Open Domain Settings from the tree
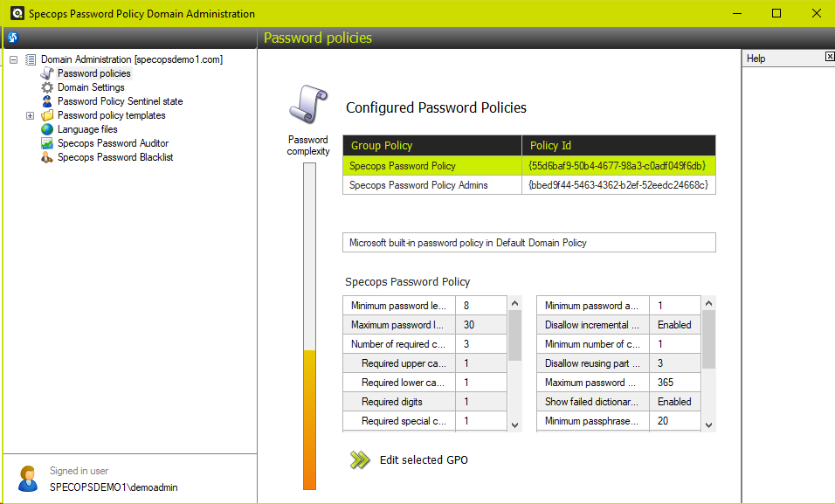 tap(91, 87)
